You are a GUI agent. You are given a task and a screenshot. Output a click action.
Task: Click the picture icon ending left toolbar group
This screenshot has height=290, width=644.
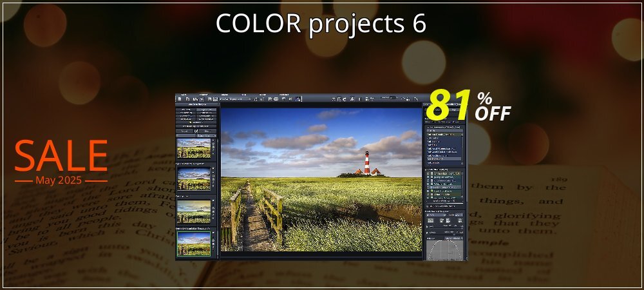[298, 99]
